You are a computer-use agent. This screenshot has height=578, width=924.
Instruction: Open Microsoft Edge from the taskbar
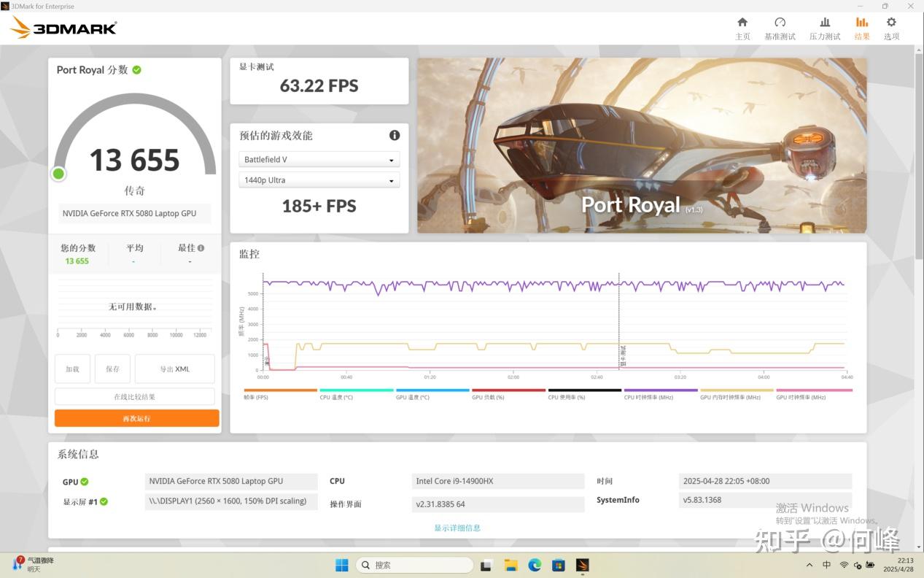[x=535, y=565]
